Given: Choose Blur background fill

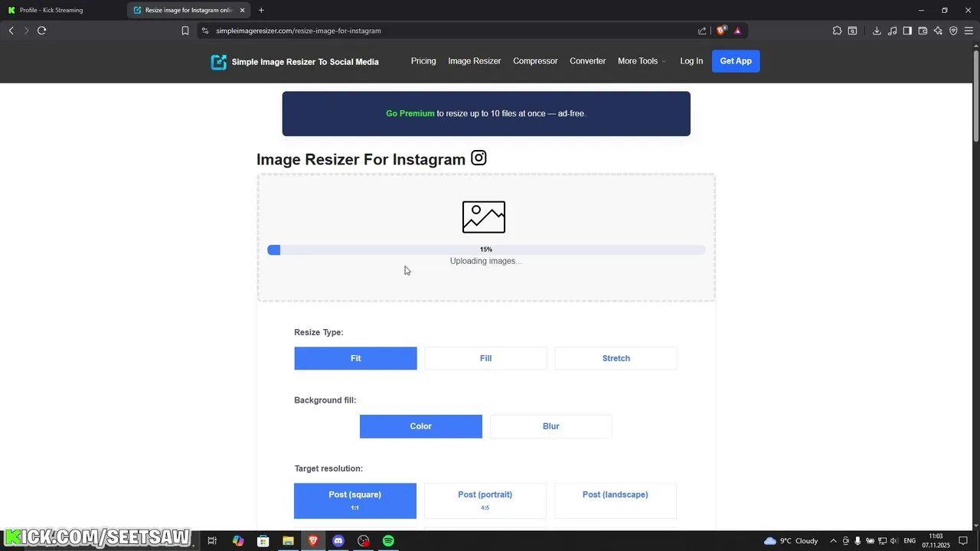Looking at the screenshot, I should coord(551,426).
